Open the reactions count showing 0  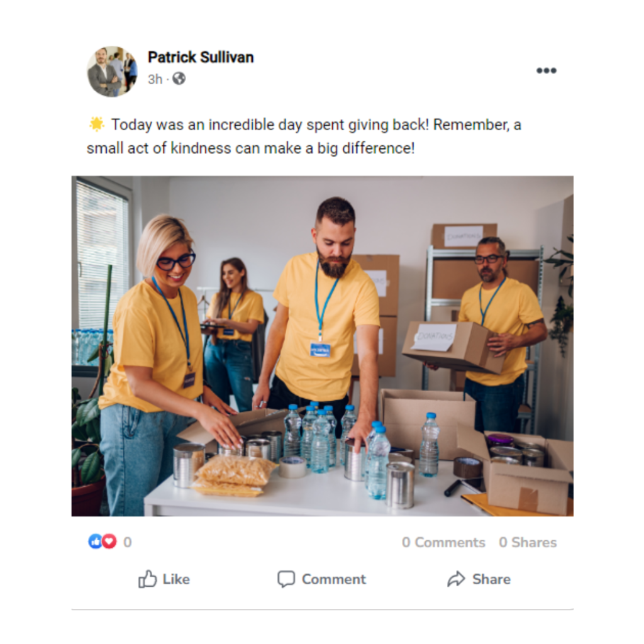coord(128,542)
